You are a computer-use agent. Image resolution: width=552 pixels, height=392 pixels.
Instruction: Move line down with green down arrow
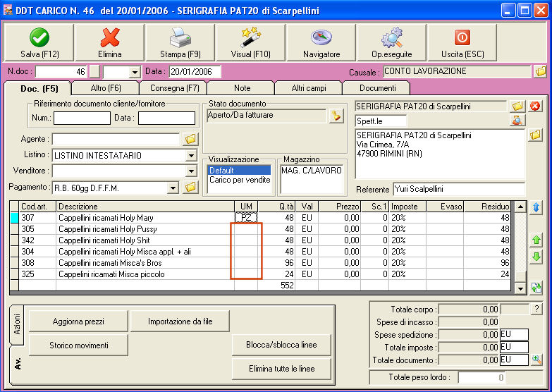click(x=536, y=257)
